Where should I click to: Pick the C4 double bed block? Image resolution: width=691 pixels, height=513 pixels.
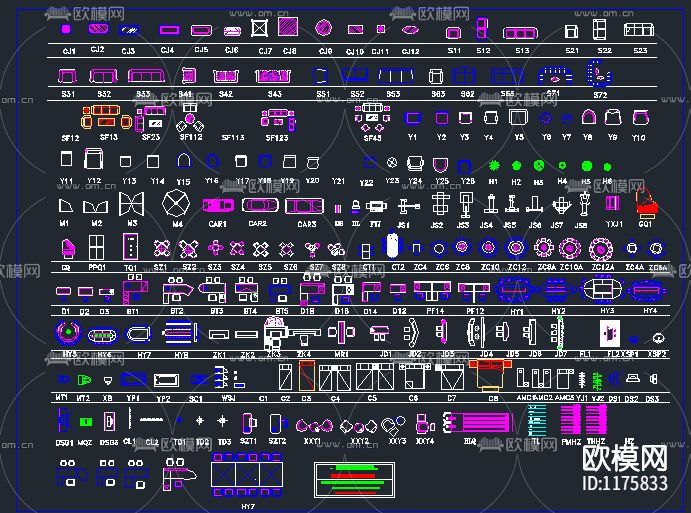click(x=334, y=378)
